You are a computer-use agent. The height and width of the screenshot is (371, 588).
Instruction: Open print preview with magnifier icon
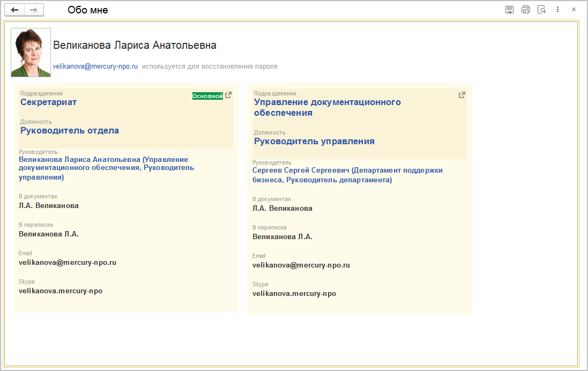(x=542, y=10)
